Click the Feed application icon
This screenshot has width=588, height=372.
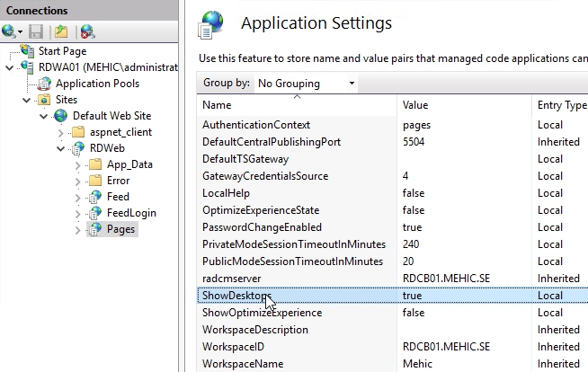coord(94,197)
